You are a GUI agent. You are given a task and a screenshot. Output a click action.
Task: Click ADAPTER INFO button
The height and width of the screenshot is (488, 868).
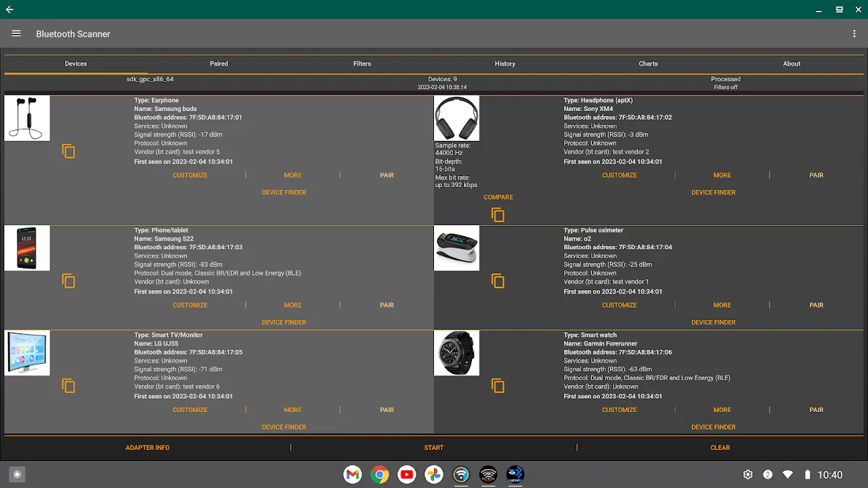[x=147, y=447]
